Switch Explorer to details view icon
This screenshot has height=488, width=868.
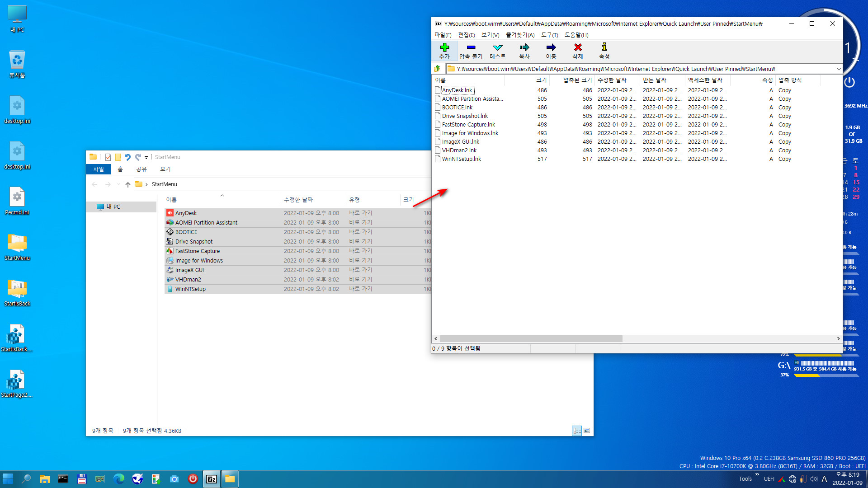point(577,431)
